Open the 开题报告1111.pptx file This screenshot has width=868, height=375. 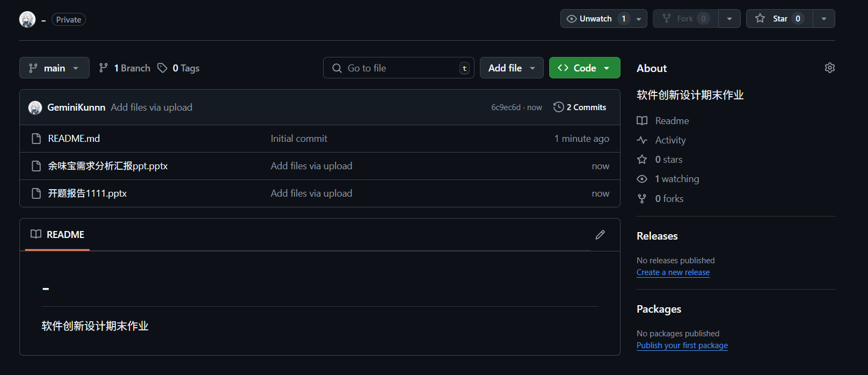[x=87, y=193]
